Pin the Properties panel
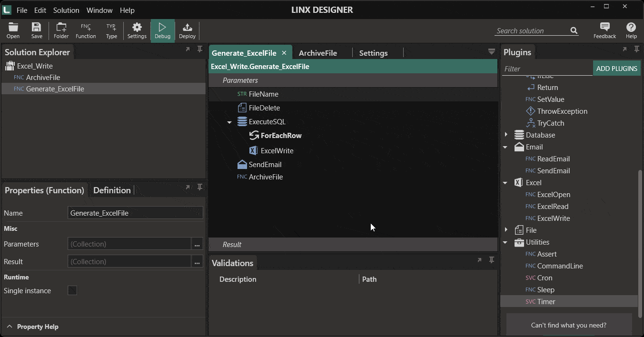The height and width of the screenshot is (337, 644). click(200, 187)
